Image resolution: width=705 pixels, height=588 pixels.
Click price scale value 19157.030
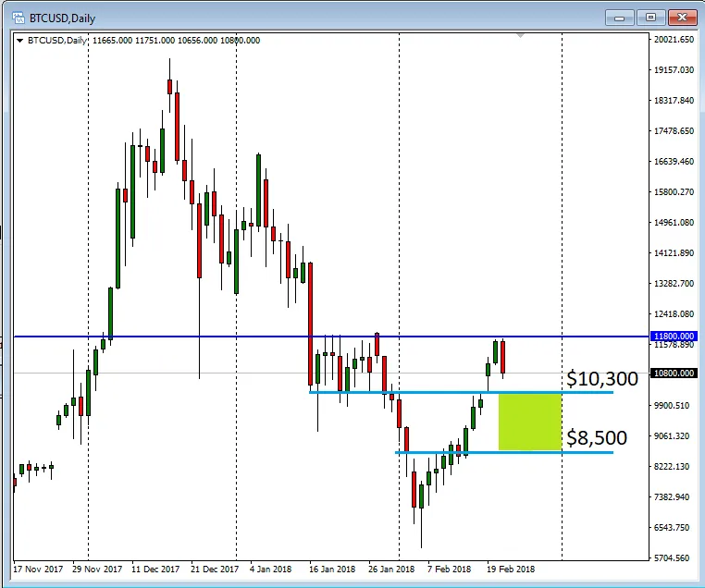[x=674, y=70]
